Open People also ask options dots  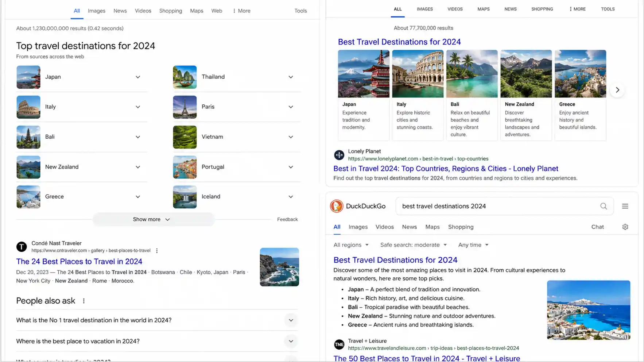[84, 301]
